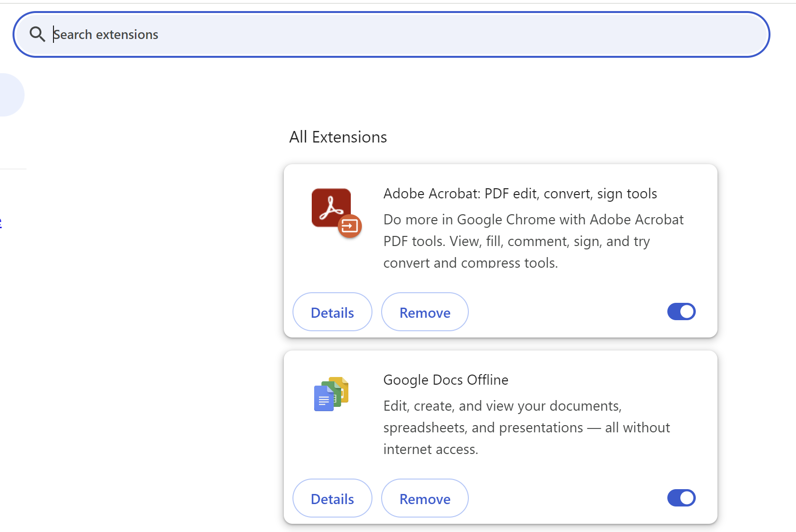Click the Adobe Acrobat description text

click(533, 241)
